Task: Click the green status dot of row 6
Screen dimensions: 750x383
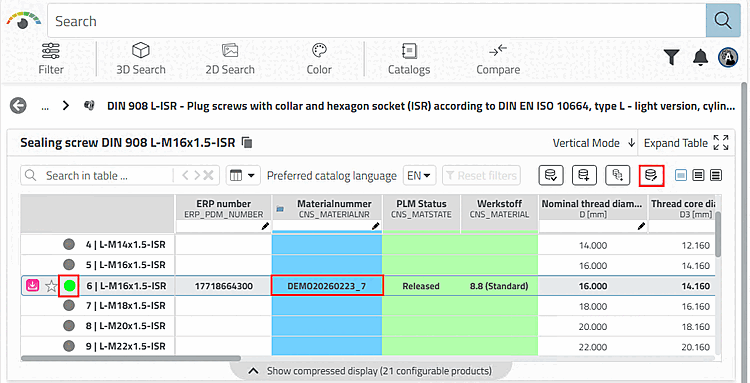Action: pyautogui.click(x=69, y=286)
